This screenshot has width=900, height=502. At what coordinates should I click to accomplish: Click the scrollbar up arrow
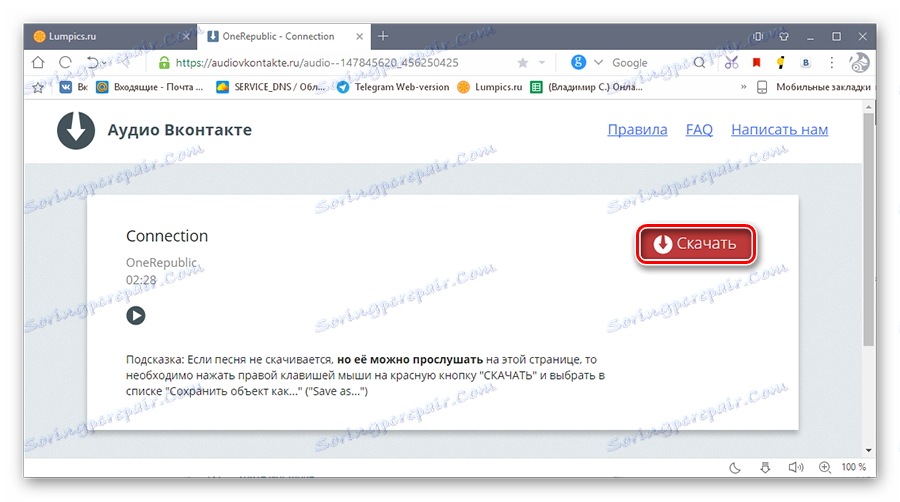[x=868, y=107]
